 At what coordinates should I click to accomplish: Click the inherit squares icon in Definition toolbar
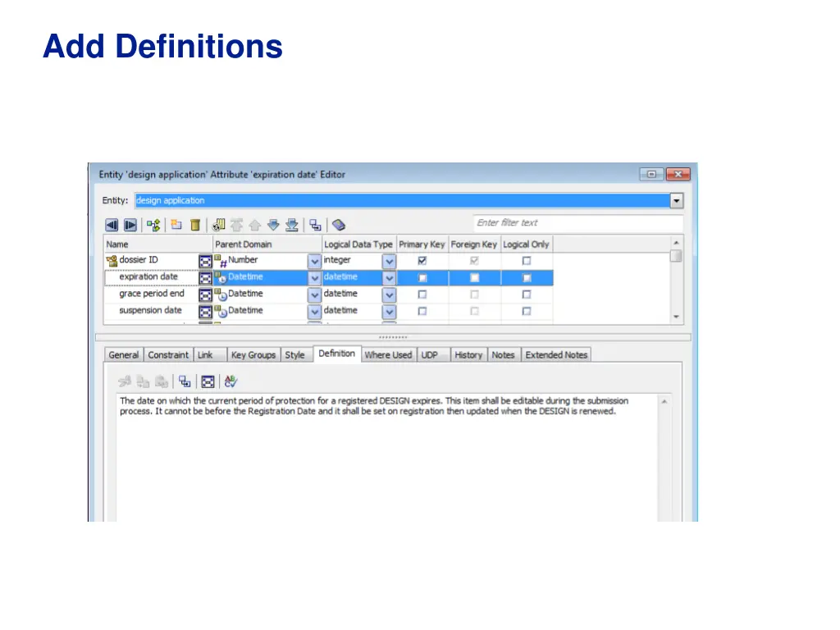[x=185, y=381]
